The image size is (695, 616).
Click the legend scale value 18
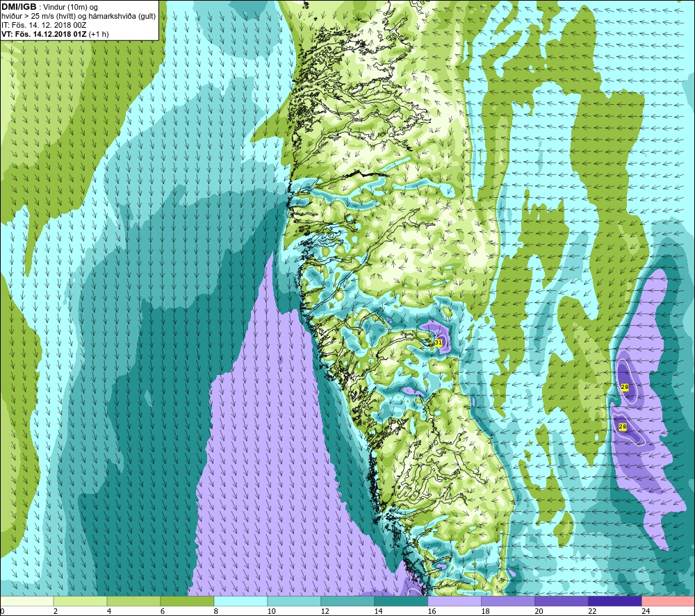[x=485, y=611]
